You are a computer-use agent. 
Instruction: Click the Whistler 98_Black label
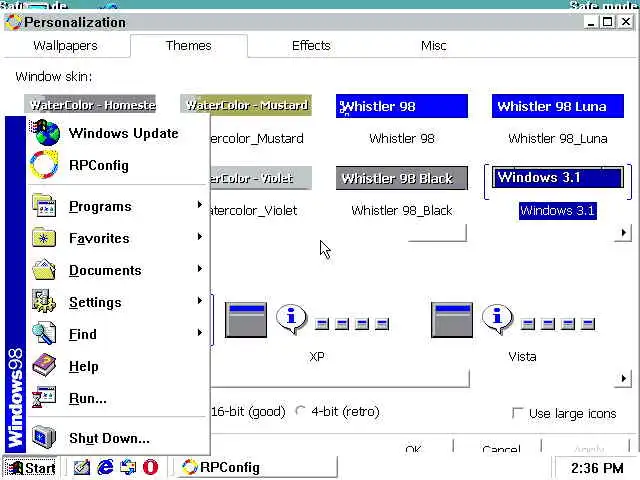[402, 211]
